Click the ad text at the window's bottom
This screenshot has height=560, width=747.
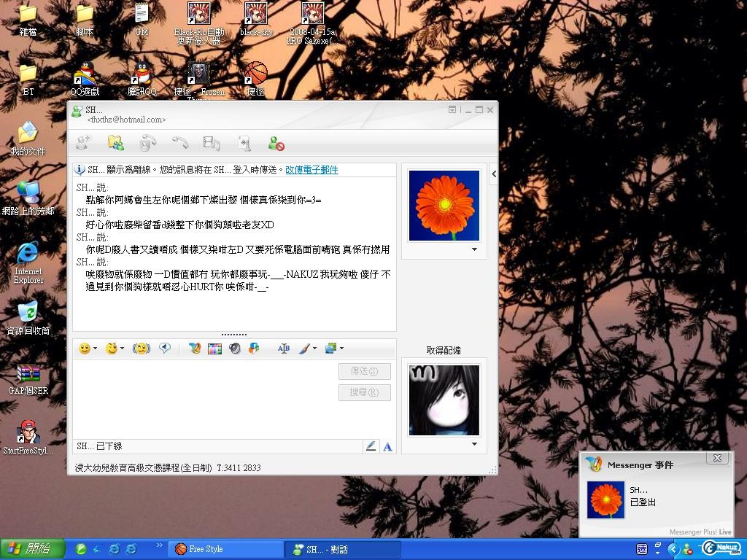click(168, 467)
